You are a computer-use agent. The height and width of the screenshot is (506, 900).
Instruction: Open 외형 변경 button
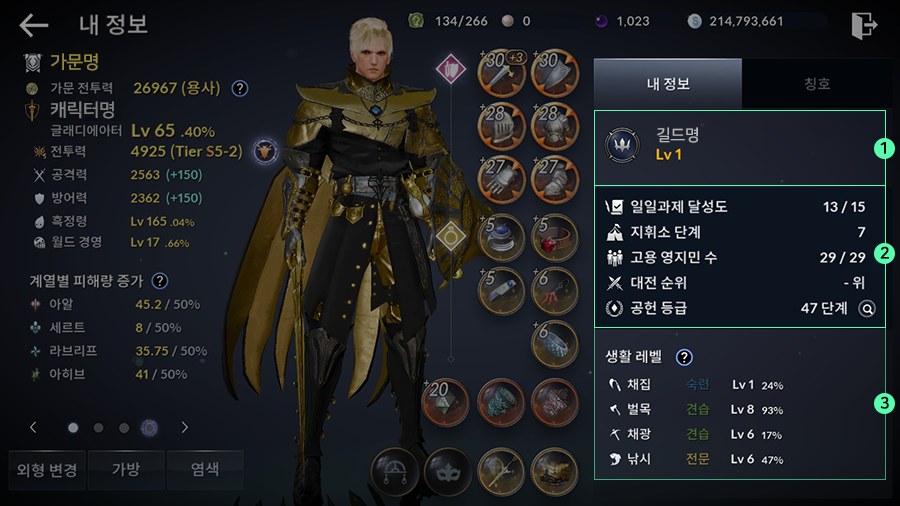click(47, 470)
